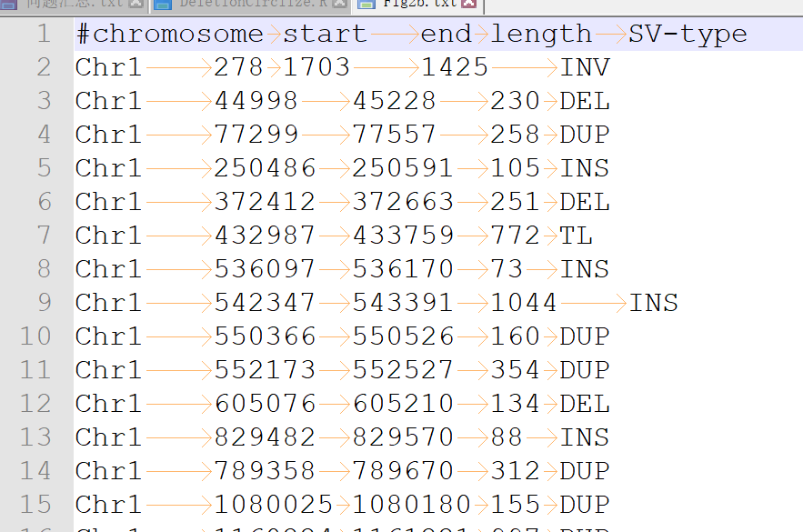Click the start value 550366
Viewport: 803px width, 532px height.
(265, 336)
